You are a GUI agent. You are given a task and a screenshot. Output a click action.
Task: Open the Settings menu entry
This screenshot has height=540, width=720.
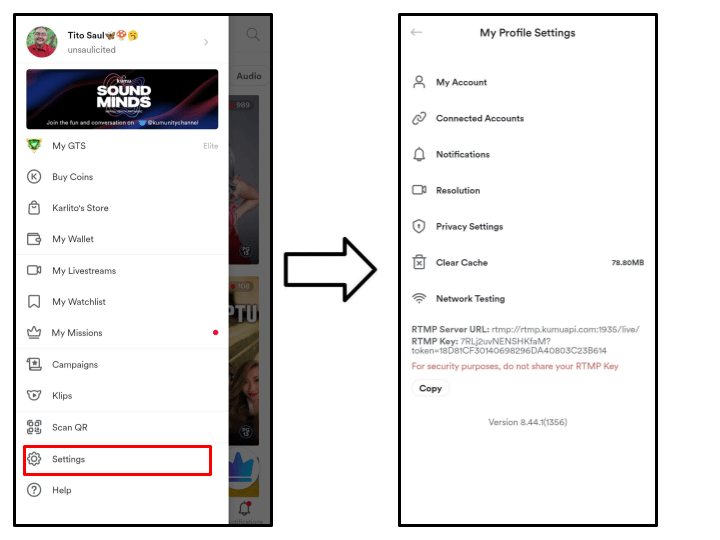point(118,460)
